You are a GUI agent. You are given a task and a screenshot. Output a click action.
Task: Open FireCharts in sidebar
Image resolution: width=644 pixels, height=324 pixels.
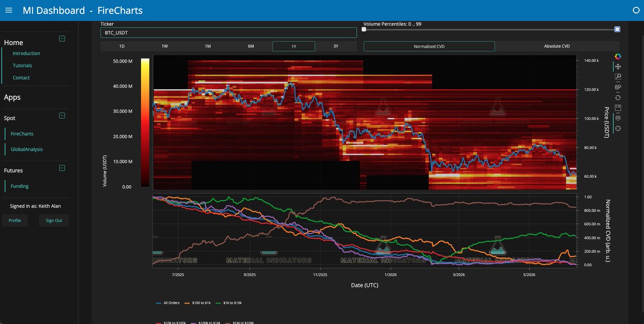pyautogui.click(x=22, y=134)
